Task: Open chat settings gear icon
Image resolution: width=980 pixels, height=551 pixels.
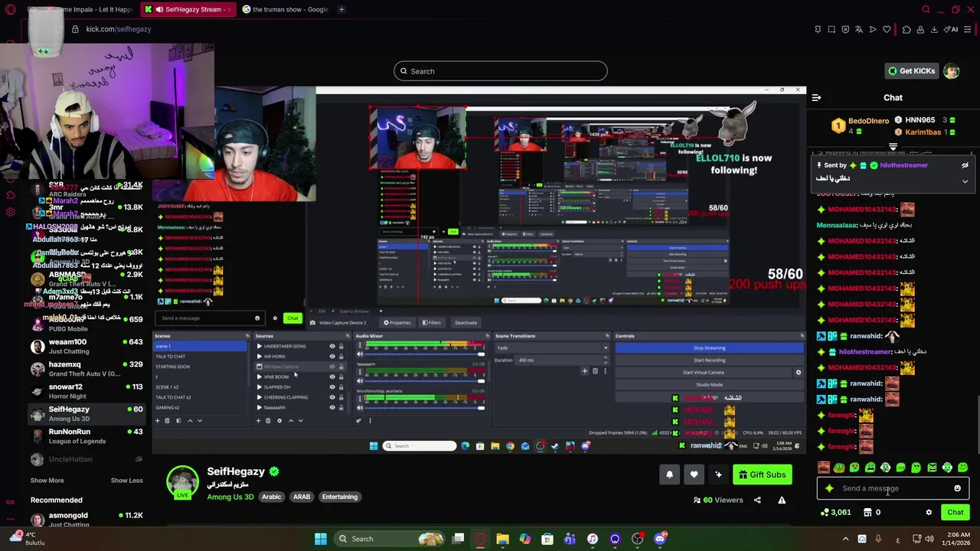Action: [929, 513]
